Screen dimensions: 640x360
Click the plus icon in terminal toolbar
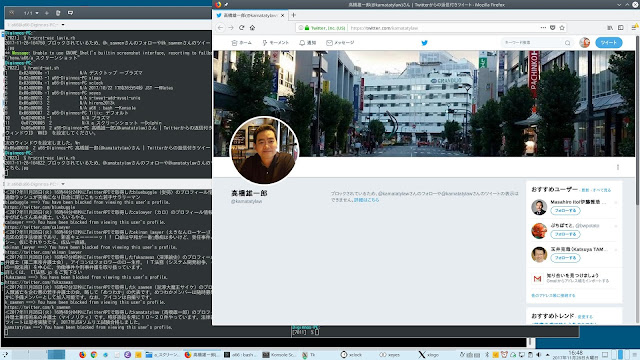(47, 13)
